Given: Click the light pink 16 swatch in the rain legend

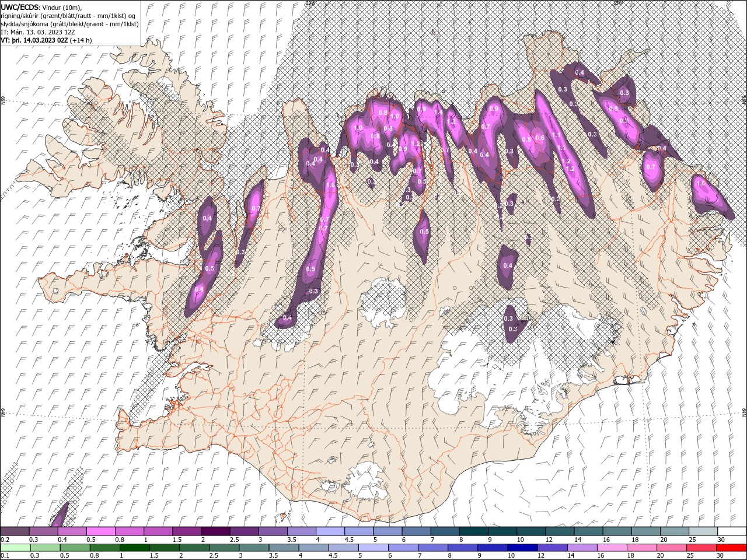Looking at the screenshot, I should coord(612,547).
